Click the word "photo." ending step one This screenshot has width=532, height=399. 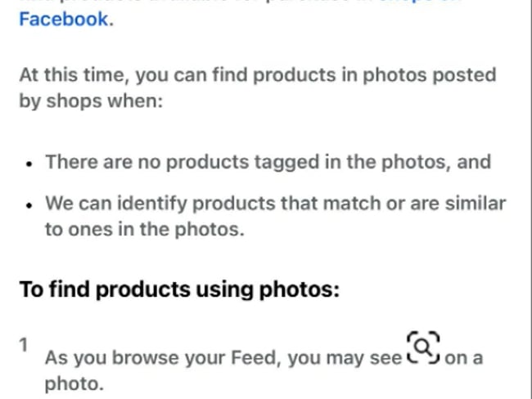74,383
